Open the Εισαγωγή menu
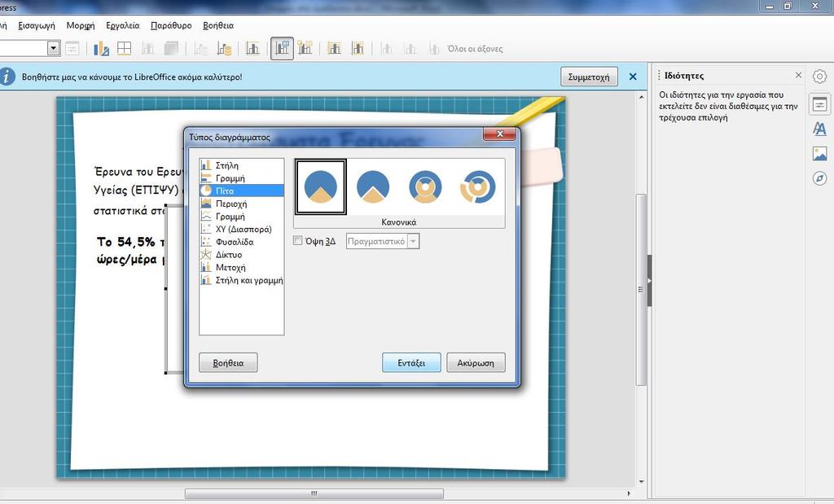 coord(36,25)
